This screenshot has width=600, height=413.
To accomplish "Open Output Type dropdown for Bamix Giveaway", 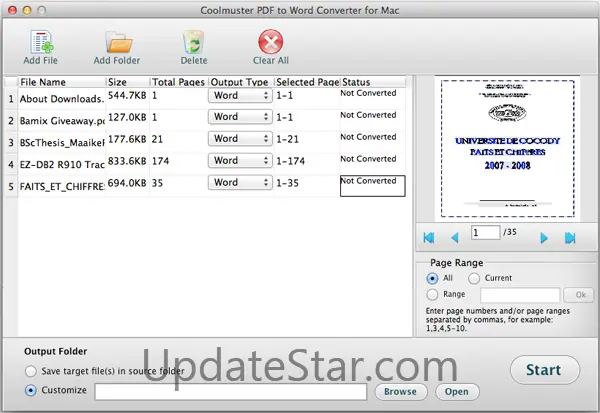I will [240, 117].
